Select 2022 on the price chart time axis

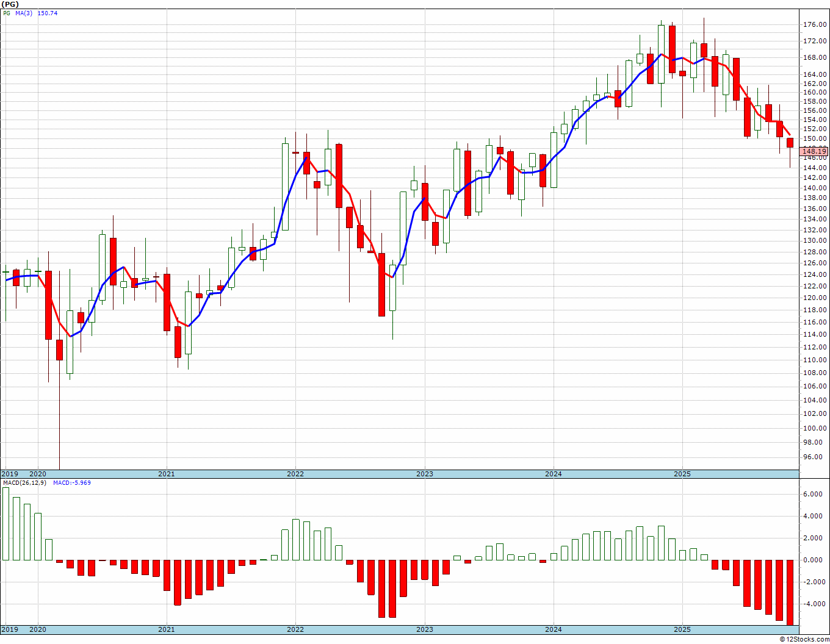295,474
